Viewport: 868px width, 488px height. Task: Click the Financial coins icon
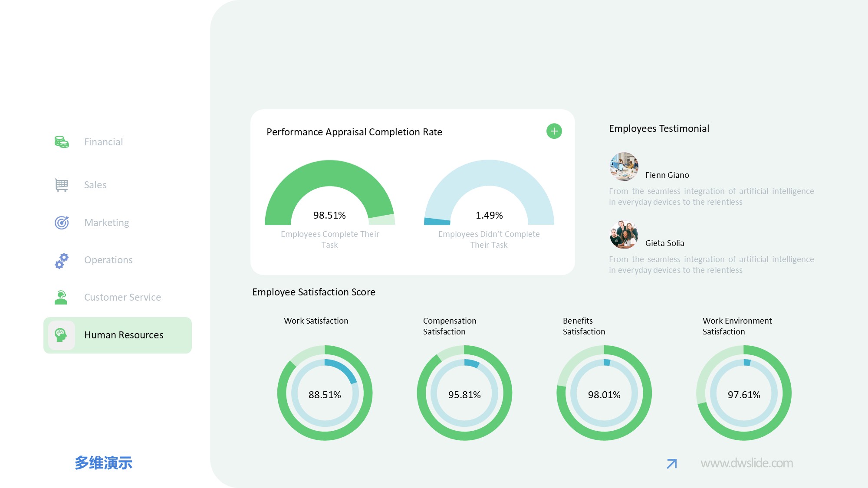coord(61,142)
